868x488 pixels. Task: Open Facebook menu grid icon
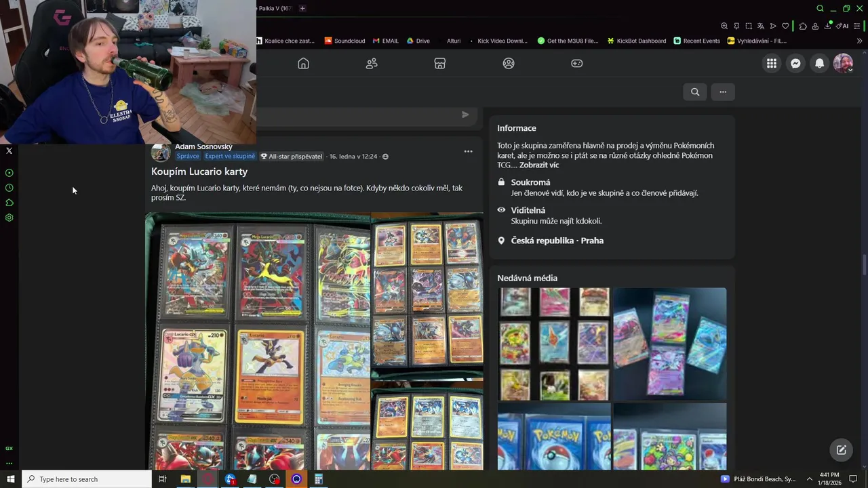[x=772, y=63]
